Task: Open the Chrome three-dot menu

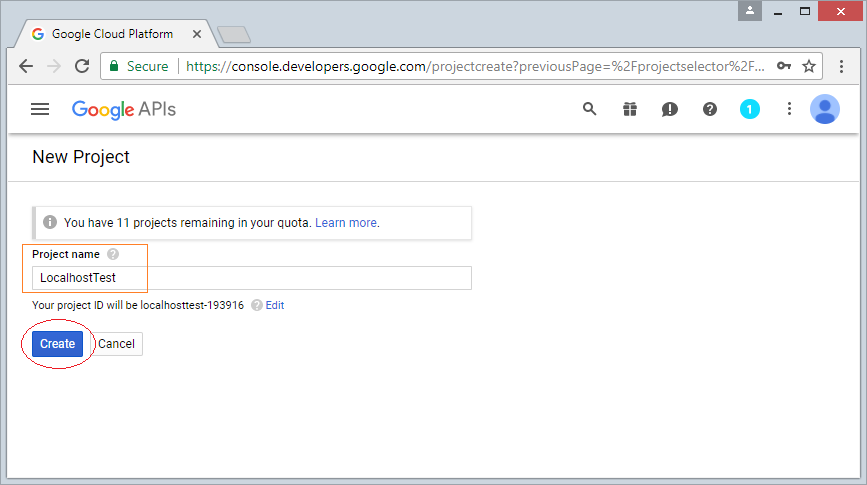Action: tap(842, 66)
